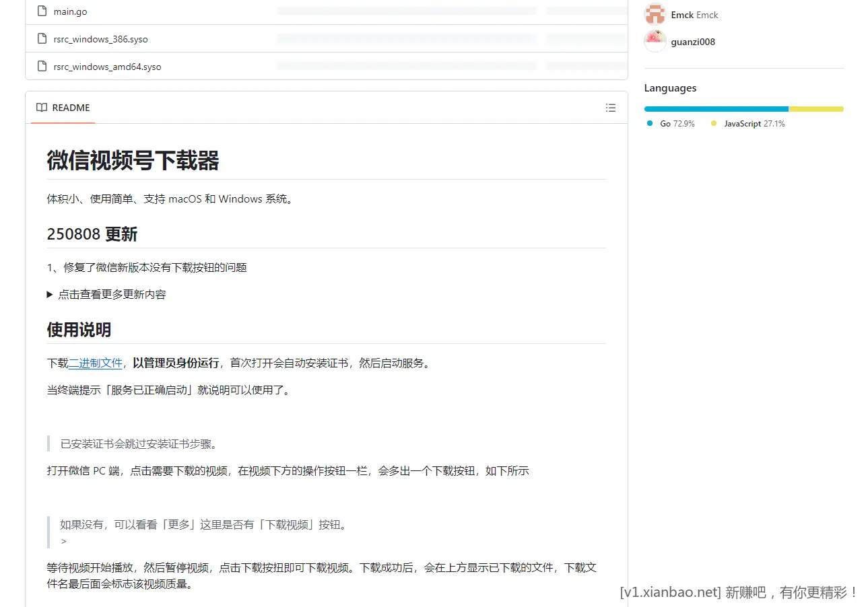Open contributor Emck profile
Image resolution: width=868 pixels, height=607 pixels.
click(694, 15)
